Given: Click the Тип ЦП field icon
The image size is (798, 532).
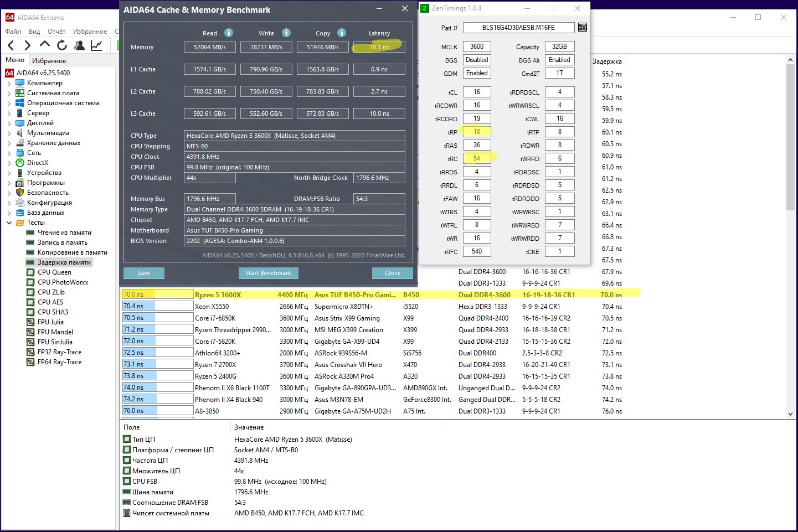Looking at the screenshot, I should pyautogui.click(x=127, y=440).
